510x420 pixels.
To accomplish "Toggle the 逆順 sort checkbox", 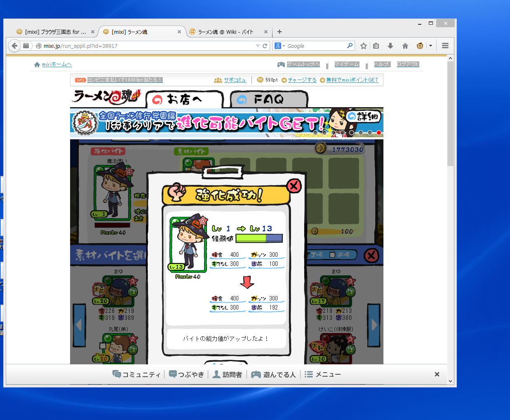I will [332, 255].
